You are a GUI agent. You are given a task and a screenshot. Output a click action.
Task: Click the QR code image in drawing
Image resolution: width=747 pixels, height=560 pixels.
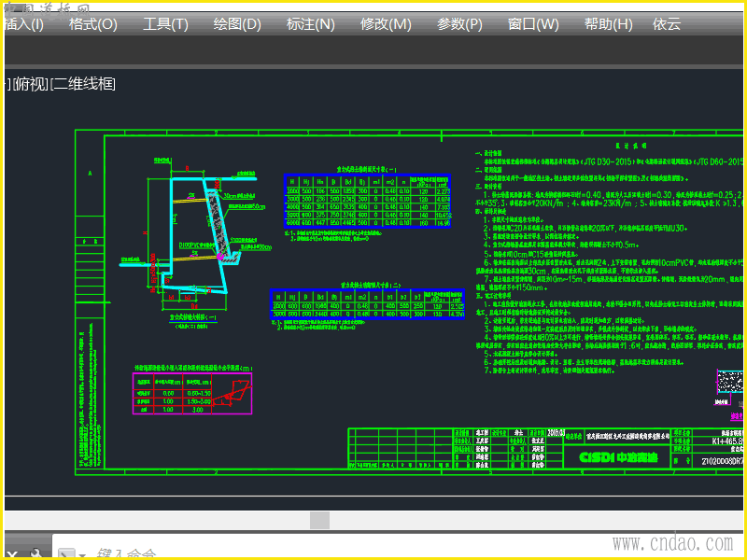[731, 384]
